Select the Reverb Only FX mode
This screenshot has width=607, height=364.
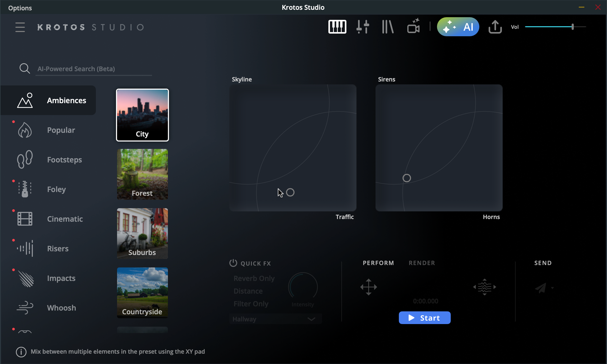pos(254,278)
